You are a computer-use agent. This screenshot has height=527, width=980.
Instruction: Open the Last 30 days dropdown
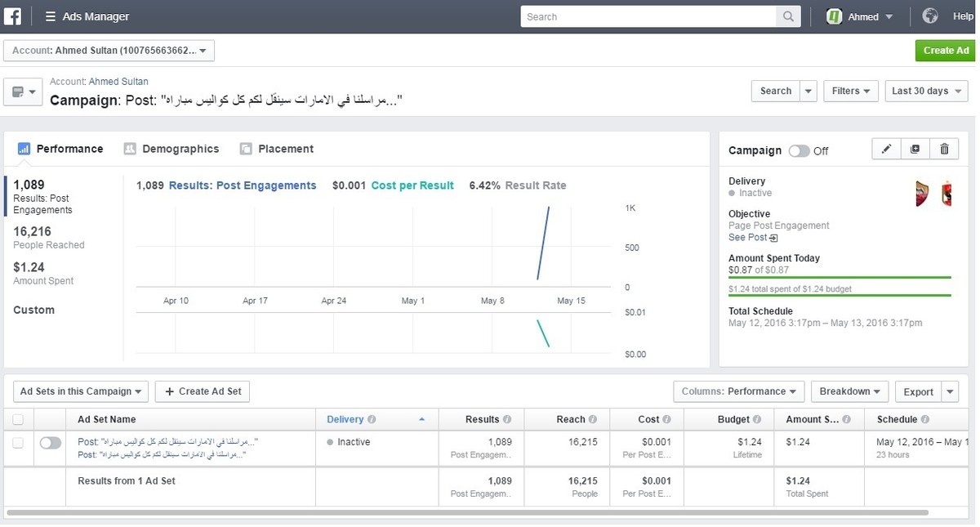(x=926, y=91)
